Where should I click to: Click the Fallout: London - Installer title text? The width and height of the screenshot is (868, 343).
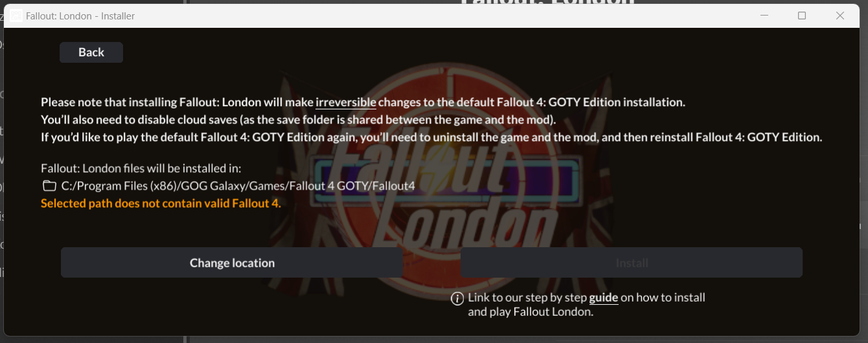point(80,16)
